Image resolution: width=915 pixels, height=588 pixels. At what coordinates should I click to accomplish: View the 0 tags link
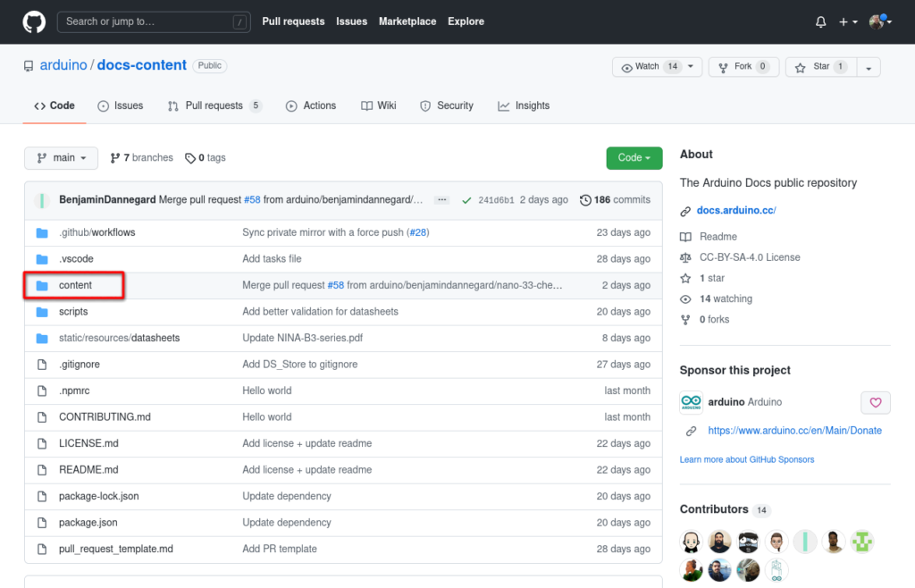(206, 158)
